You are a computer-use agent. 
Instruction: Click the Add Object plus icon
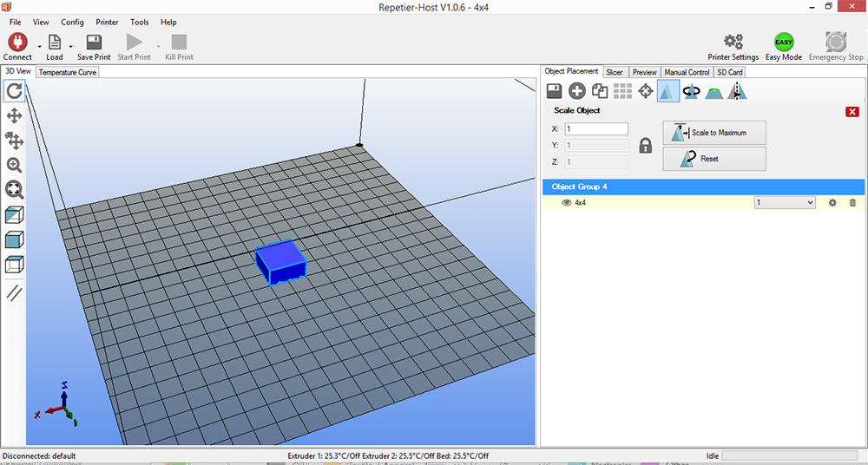coord(577,91)
